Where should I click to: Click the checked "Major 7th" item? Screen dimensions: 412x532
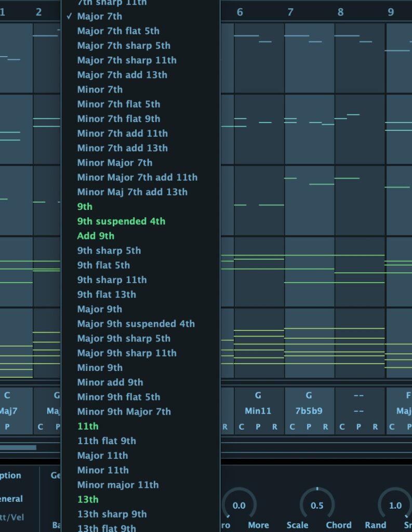coord(100,16)
